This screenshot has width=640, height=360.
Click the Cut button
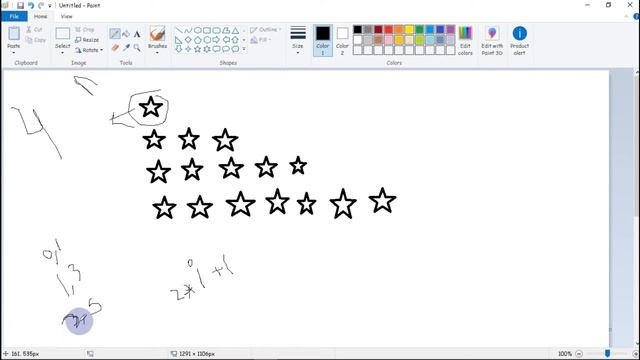point(34,29)
